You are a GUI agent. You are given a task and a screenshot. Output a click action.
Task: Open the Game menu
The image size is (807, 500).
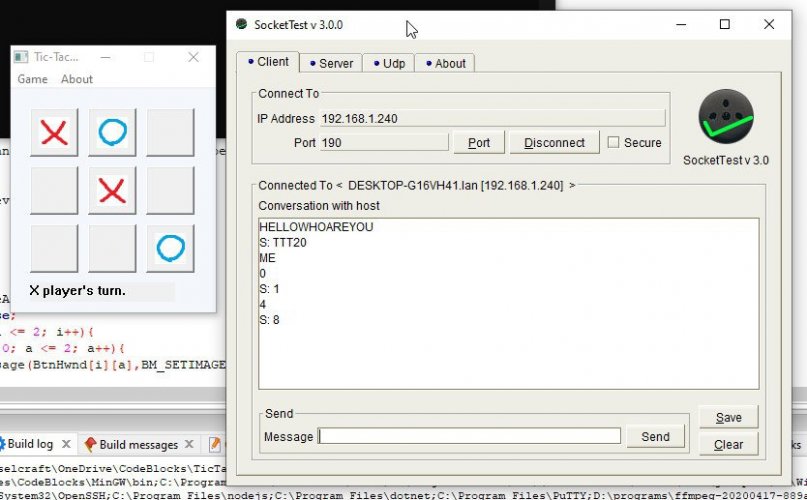[x=33, y=79]
